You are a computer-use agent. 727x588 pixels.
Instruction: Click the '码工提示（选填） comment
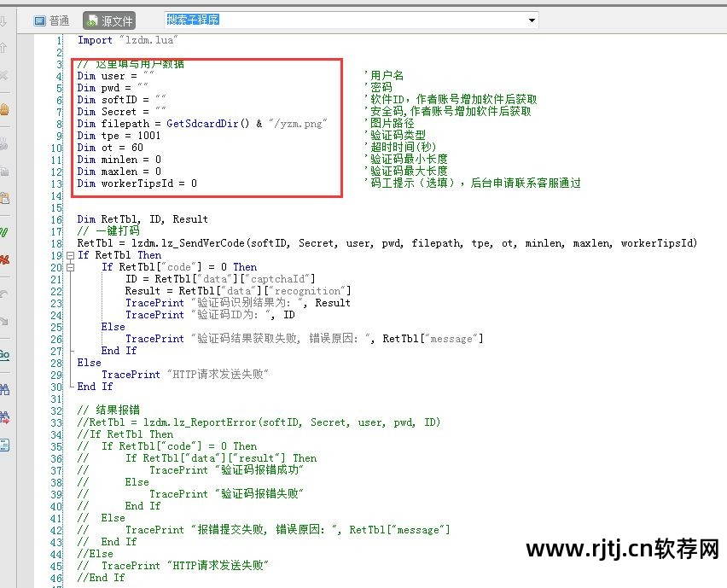(473, 183)
